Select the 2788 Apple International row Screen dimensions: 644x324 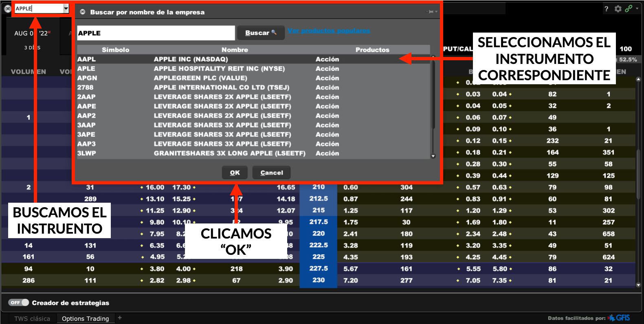point(253,87)
